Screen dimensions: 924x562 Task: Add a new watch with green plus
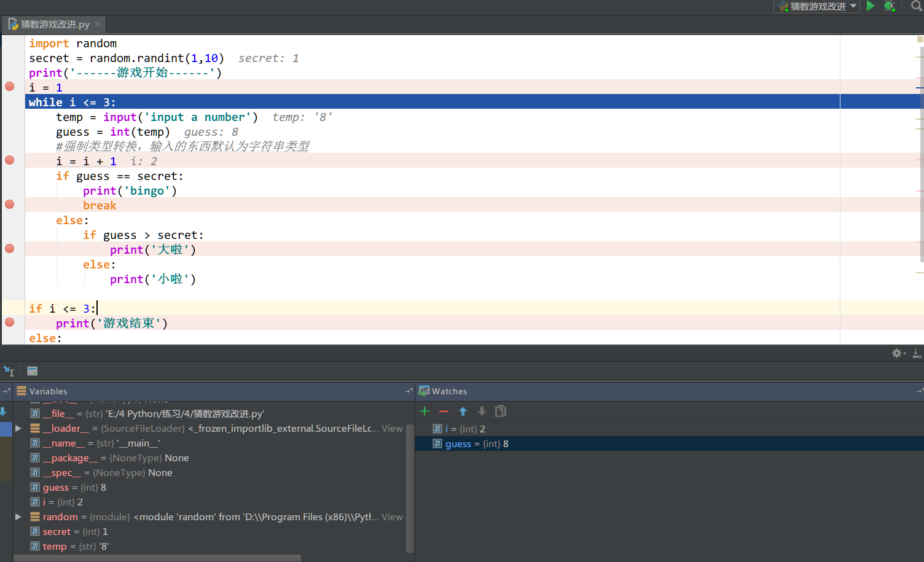[x=425, y=411]
